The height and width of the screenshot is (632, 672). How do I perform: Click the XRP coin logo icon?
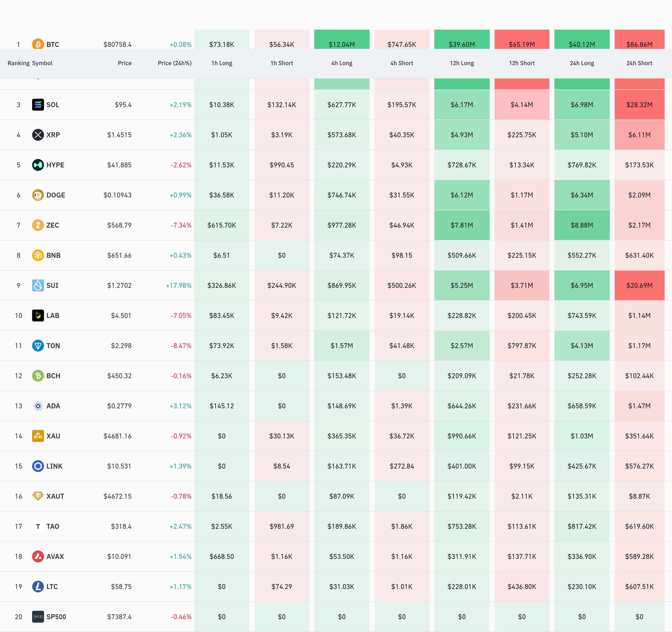point(38,135)
